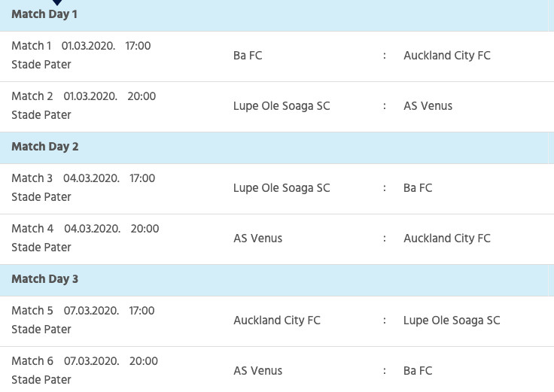Click the Match Day 1 header
554x392 pixels.
click(x=44, y=14)
